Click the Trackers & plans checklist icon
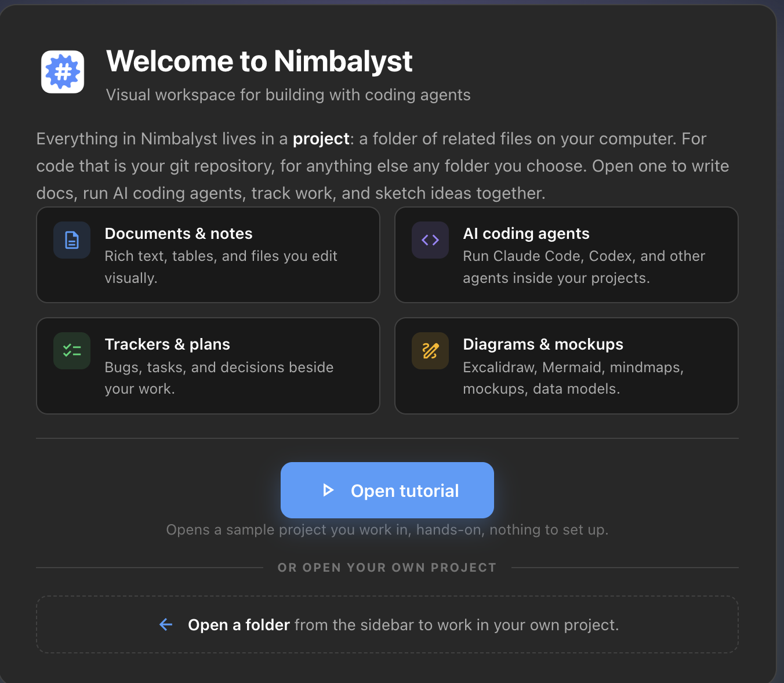 pyautogui.click(x=72, y=351)
